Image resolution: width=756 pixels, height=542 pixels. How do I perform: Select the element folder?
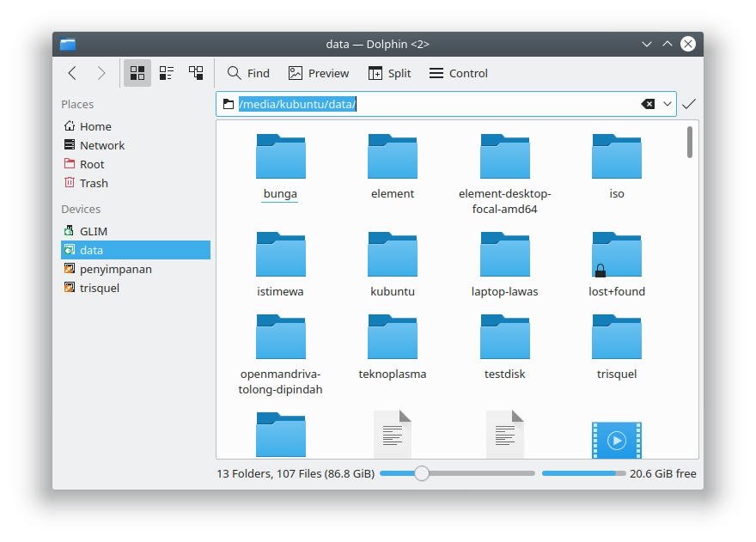pyautogui.click(x=393, y=167)
